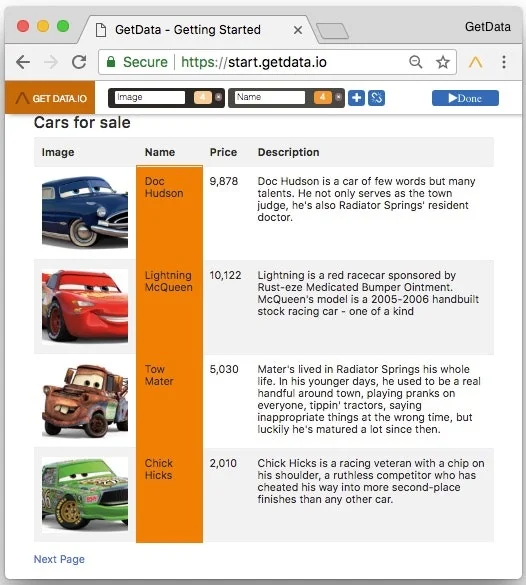Screen dimensions: 526x585
Task: Click the price 10,122
Action: (225, 275)
